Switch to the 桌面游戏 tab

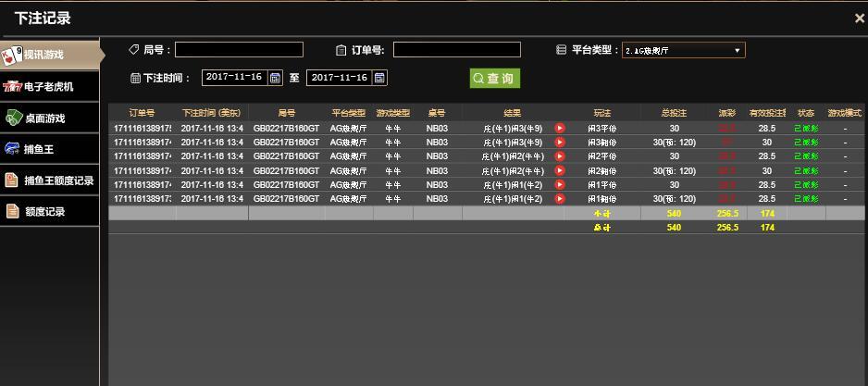pyautogui.click(x=44, y=118)
